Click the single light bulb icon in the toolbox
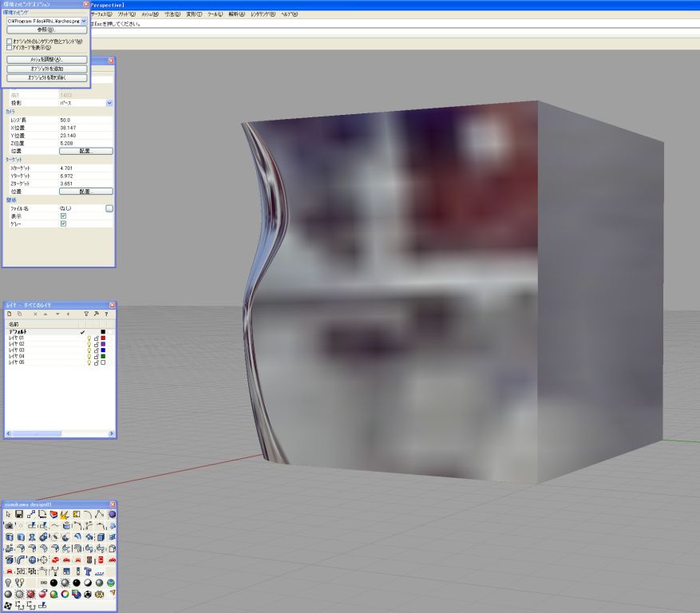Image resolution: width=700 pixels, height=613 pixels. (x=9, y=583)
